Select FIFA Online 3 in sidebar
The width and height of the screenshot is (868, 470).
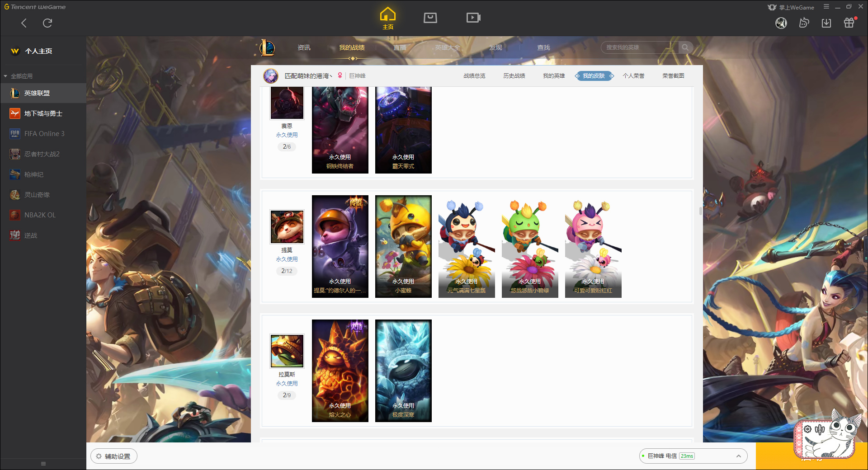[x=43, y=134]
